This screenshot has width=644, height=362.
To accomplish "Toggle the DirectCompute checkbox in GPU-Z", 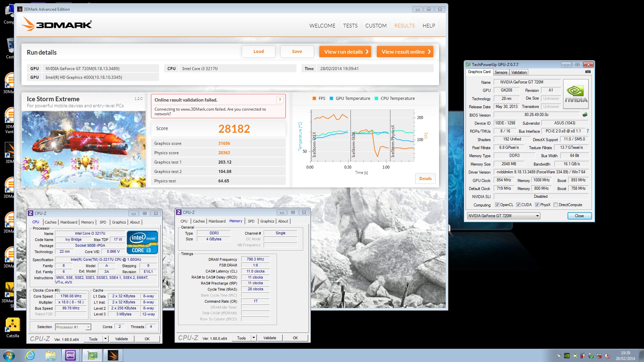I will click(x=555, y=205).
